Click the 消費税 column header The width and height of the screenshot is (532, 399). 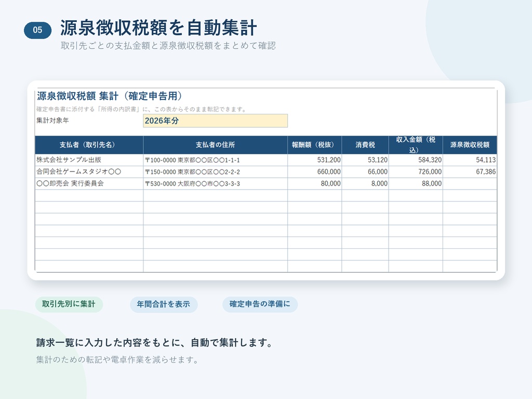365,145
